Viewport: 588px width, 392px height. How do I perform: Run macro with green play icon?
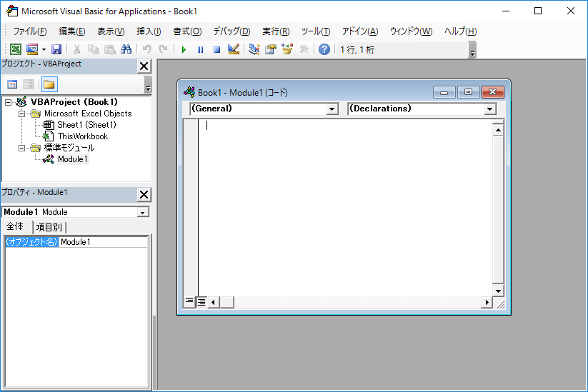point(184,49)
